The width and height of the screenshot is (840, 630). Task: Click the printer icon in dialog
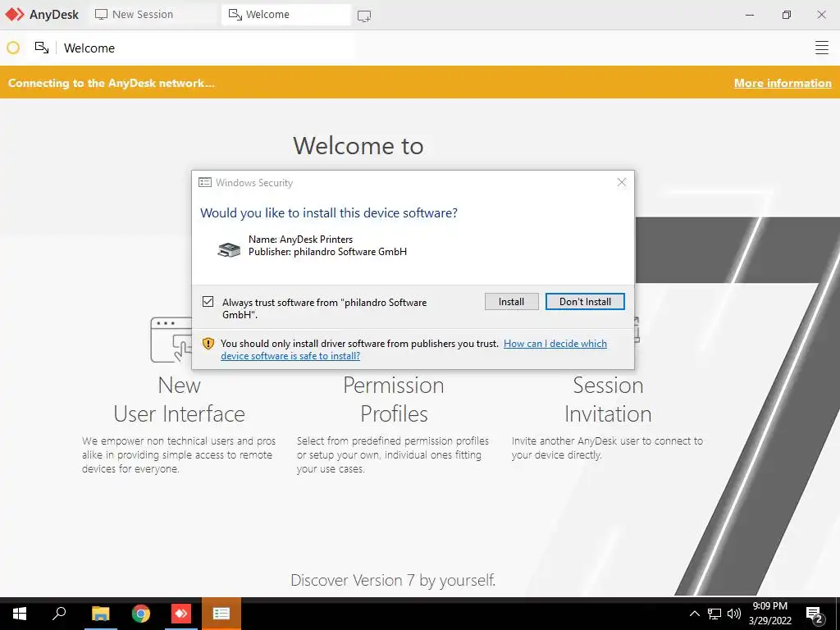[229, 249]
